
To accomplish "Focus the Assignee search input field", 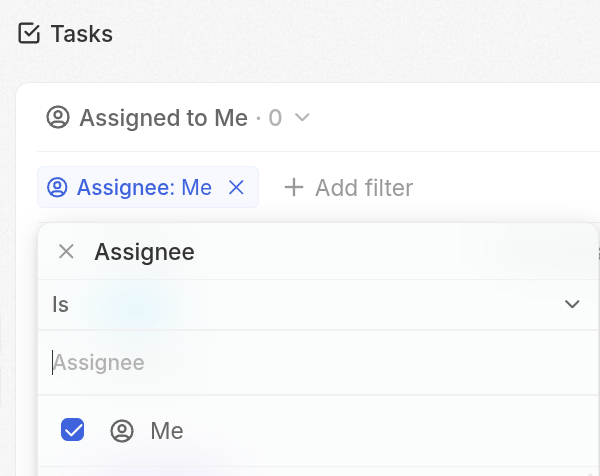I will coord(316,362).
